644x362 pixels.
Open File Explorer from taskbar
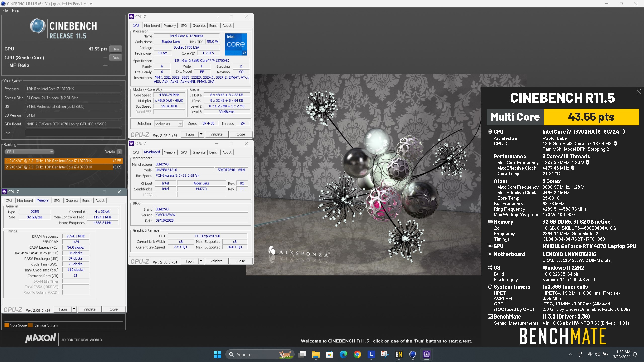tap(316, 354)
